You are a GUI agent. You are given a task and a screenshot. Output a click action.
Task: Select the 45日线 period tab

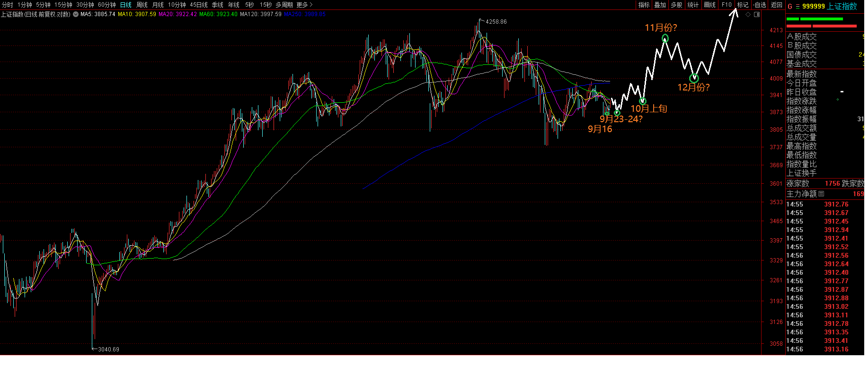(199, 5)
